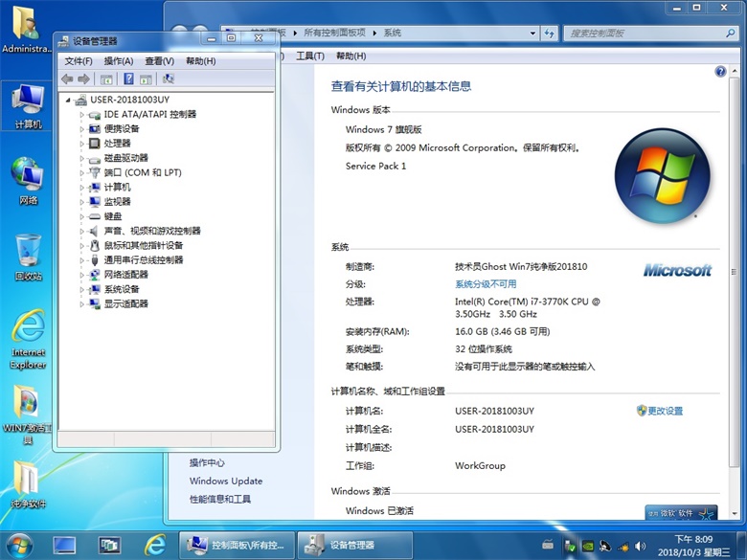Open the 操作(A) menu in Device Manager
Screen dimensions: 747x560
(x=119, y=61)
